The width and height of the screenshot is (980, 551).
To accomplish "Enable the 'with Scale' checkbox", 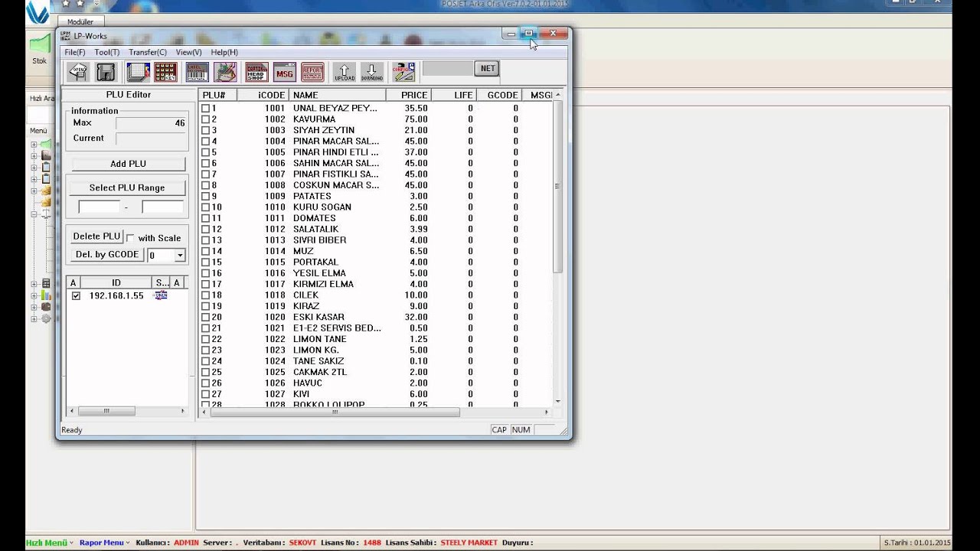I will tap(130, 238).
